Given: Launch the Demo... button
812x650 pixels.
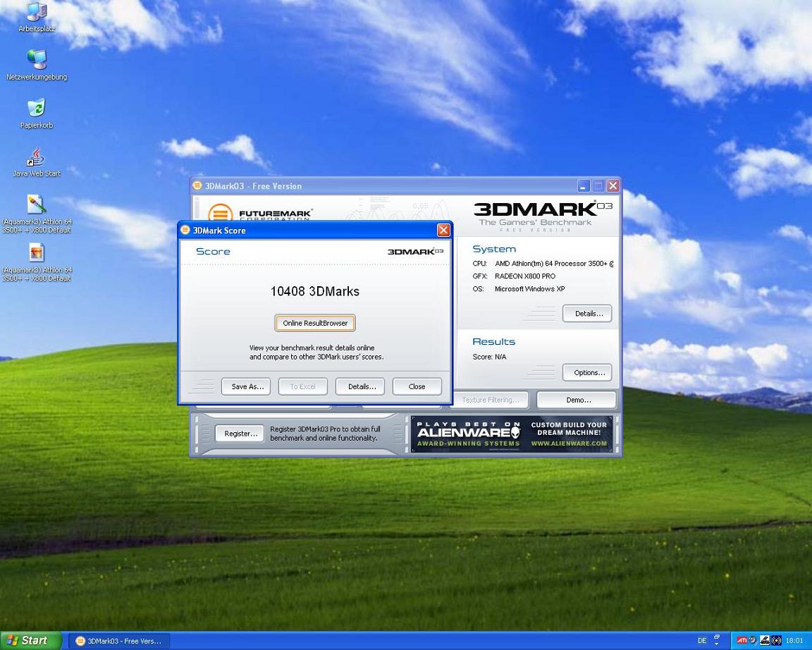Looking at the screenshot, I should point(577,400).
